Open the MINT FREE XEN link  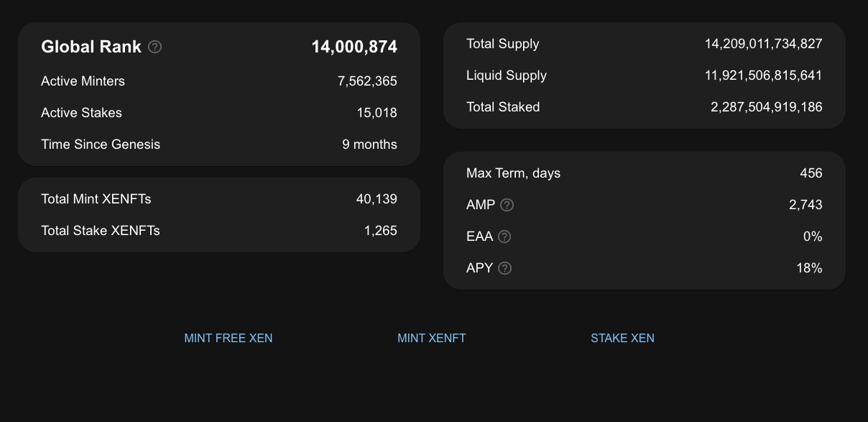click(x=228, y=338)
